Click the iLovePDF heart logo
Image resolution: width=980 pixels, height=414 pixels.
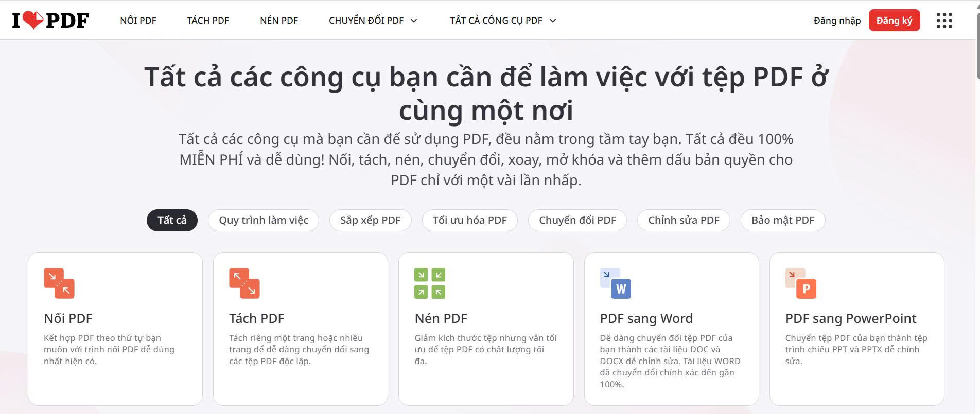(50, 20)
